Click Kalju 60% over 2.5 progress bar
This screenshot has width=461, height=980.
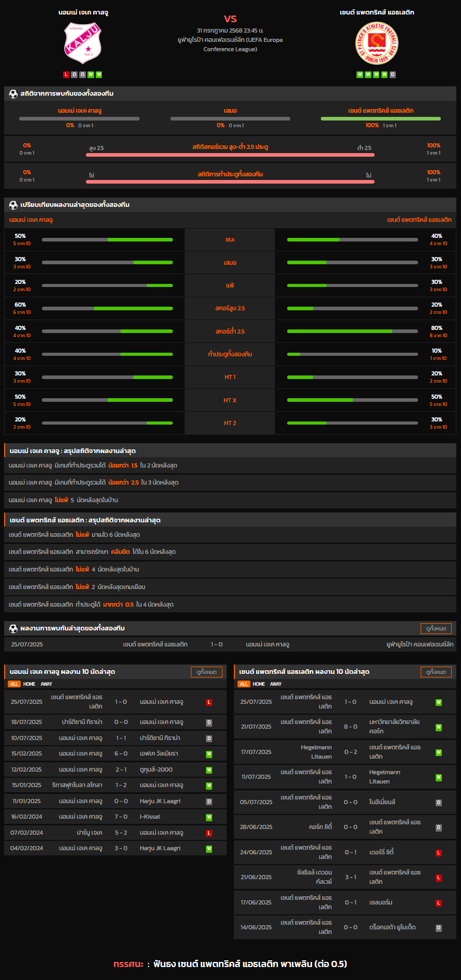pos(107,308)
